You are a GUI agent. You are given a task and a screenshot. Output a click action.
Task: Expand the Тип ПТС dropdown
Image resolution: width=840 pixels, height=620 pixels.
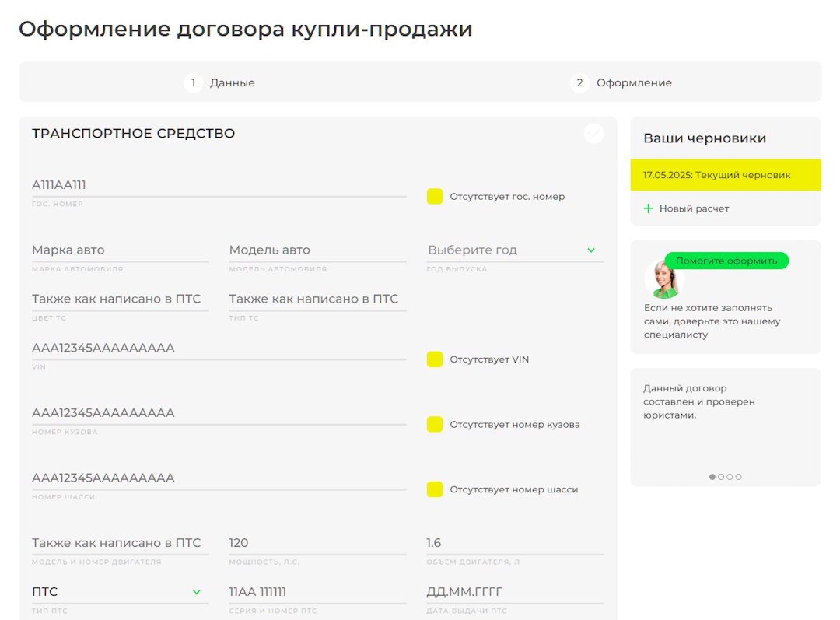pos(120,592)
